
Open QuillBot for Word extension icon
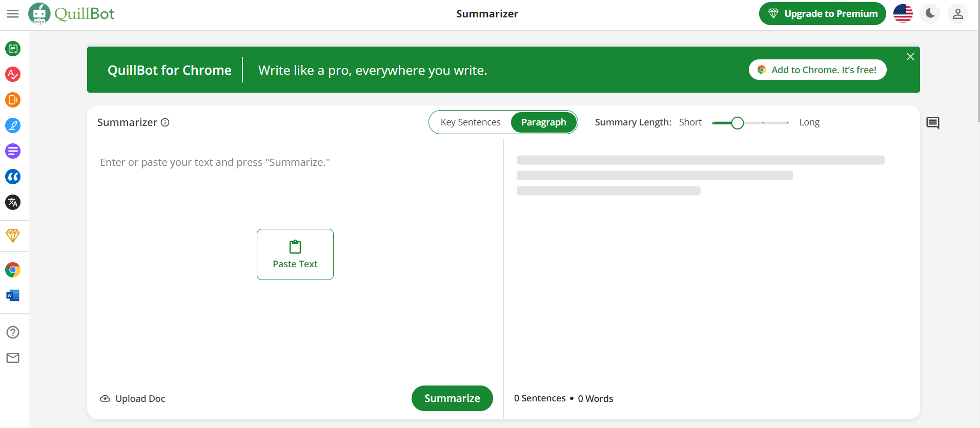tap(13, 295)
